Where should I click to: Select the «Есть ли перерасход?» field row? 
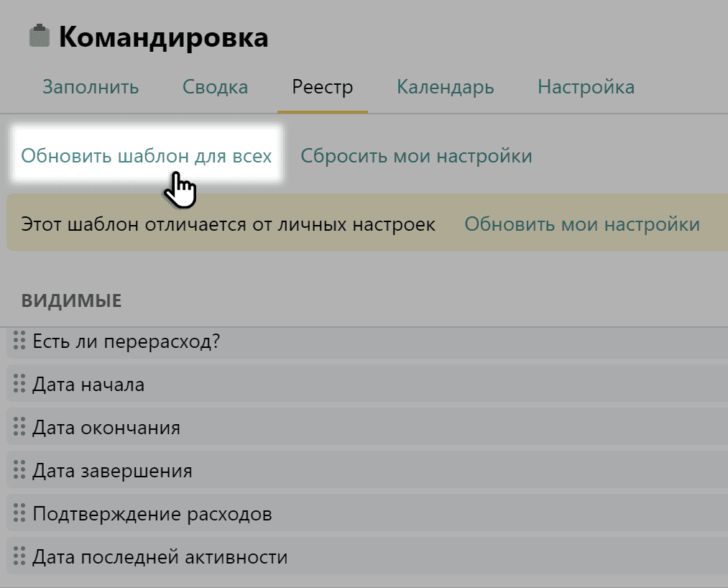click(x=216, y=341)
